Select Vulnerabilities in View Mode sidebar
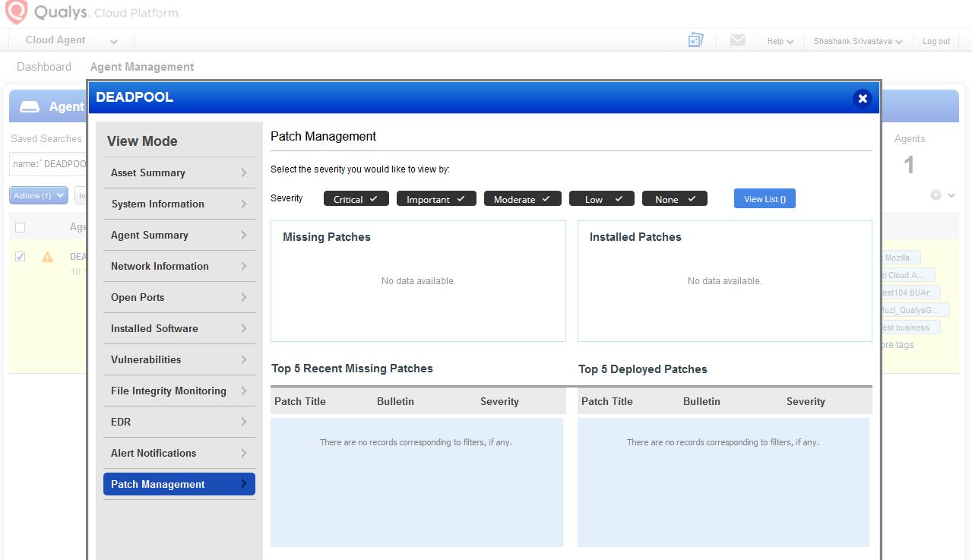 [x=146, y=359]
